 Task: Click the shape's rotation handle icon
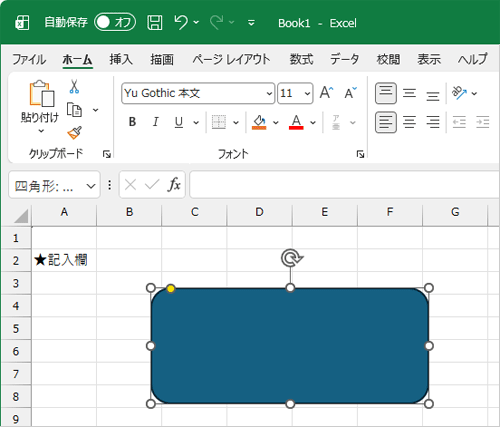[x=291, y=258]
